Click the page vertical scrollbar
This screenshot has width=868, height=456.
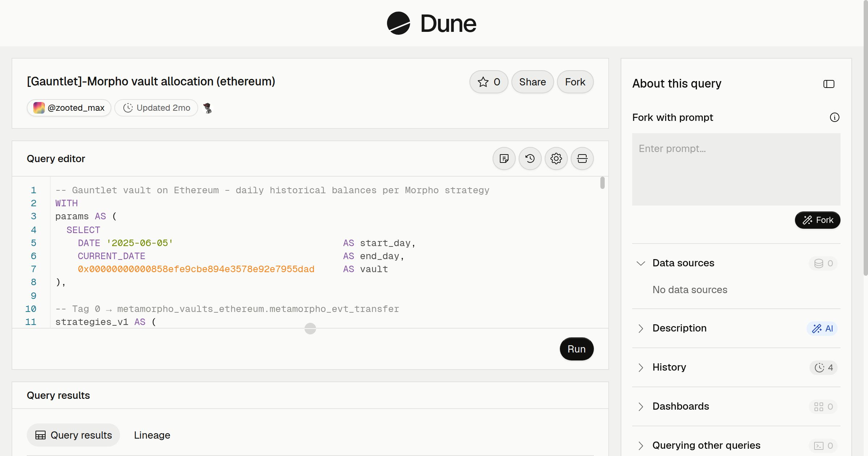tap(865, 138)
